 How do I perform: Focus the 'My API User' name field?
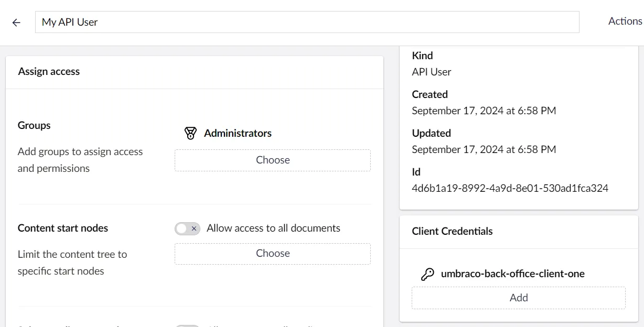pyautogui.click(x=307, y=22)
